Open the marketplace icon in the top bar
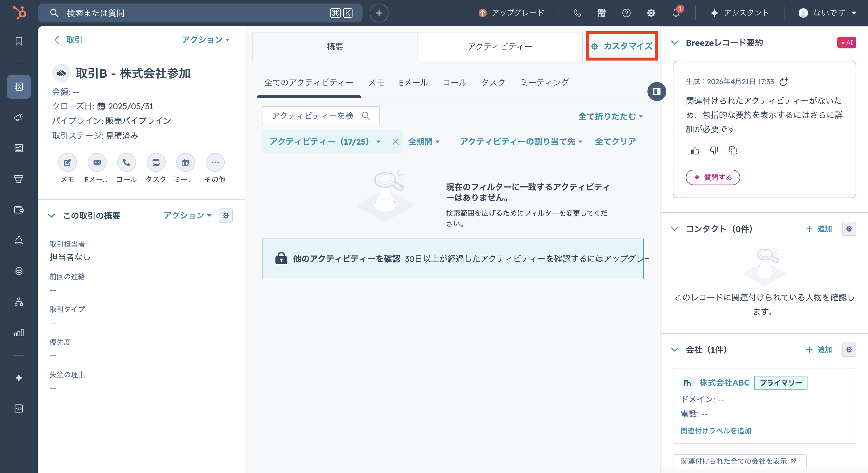The height and width of the screenshot is (473, 868). [x=601, y=13]
